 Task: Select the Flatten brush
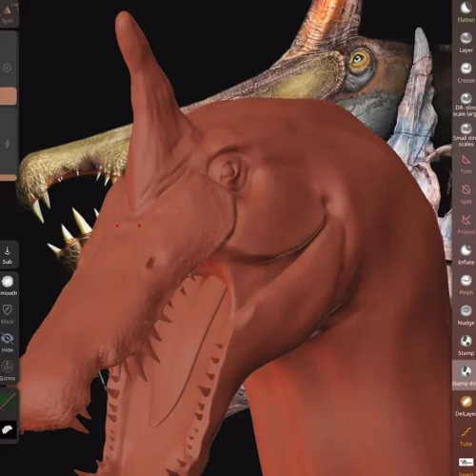(x=466, y=12)
